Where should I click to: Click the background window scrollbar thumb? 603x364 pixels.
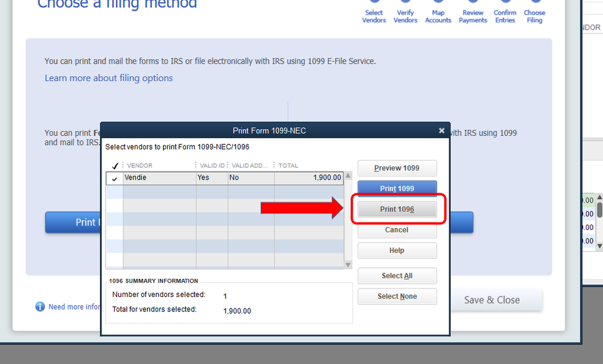[x=599, y=210]
